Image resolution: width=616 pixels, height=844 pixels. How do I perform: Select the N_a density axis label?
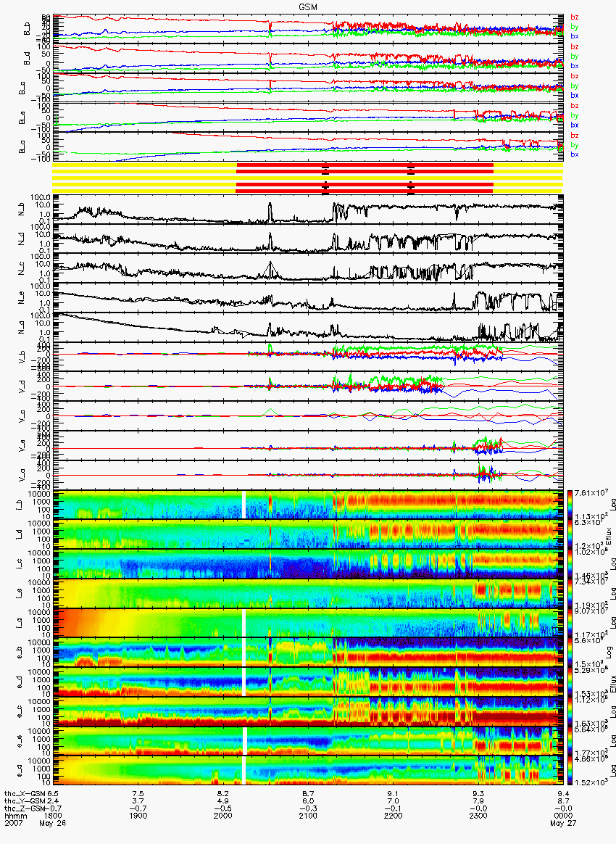22,328
